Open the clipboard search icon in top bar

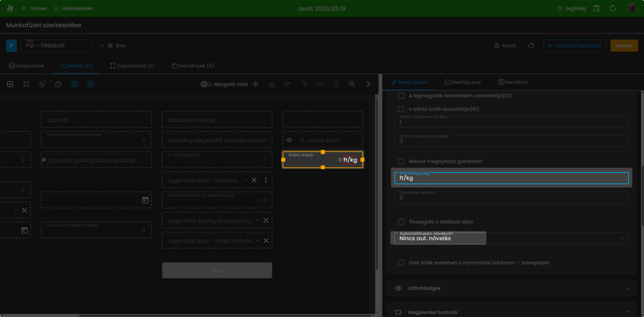point(596,8)
